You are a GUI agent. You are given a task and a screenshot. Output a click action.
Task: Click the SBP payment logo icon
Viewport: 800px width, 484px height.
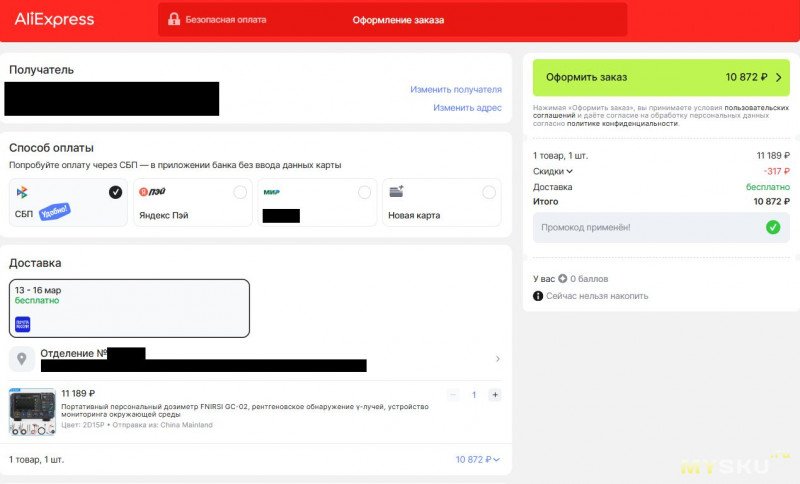23,192
